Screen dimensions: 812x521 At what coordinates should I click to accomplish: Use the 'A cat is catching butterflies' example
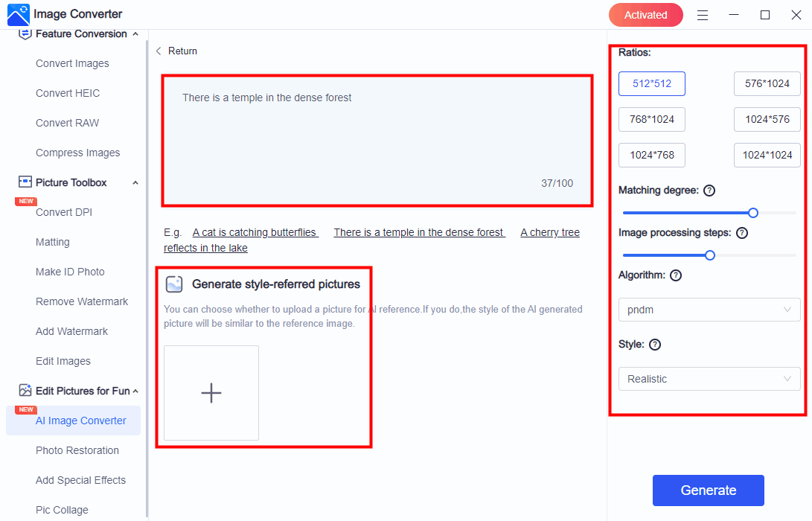coord(255,232)
